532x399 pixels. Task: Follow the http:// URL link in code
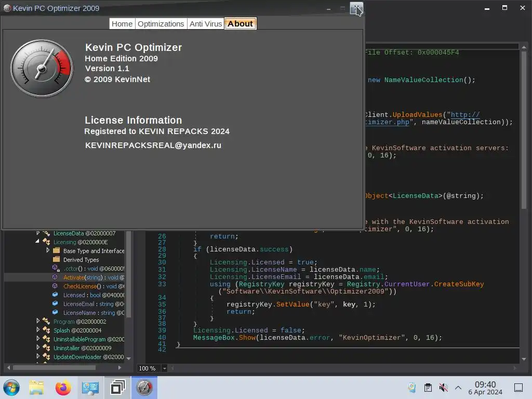point(465,115)
